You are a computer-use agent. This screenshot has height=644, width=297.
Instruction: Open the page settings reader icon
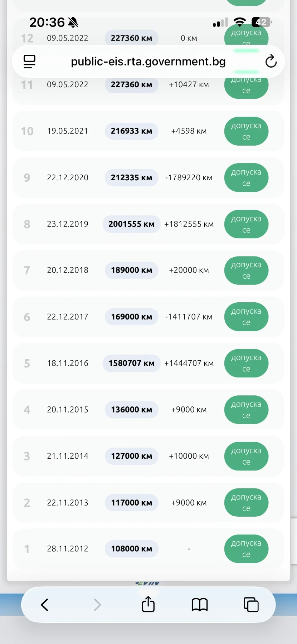click(x=29, y=62)
